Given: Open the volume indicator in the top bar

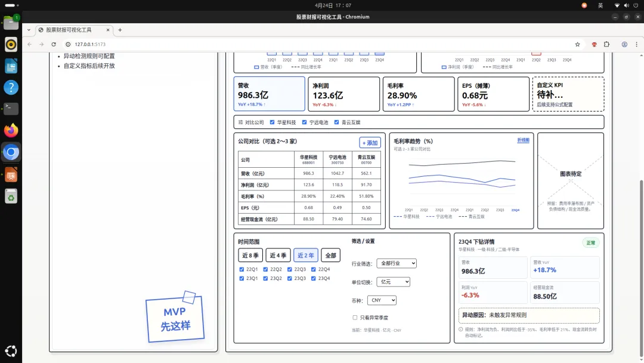Looking at the screenshot, I should pos(626,5).
